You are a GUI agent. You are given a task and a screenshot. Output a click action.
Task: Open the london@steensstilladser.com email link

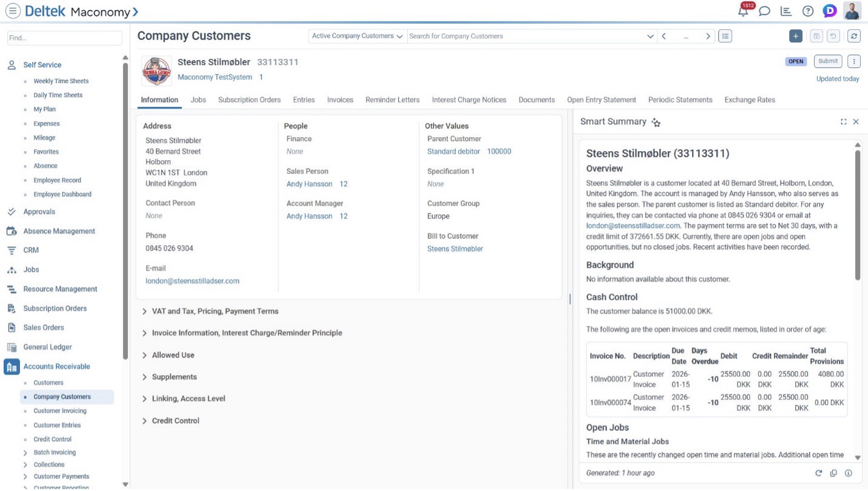coord(192,281)
